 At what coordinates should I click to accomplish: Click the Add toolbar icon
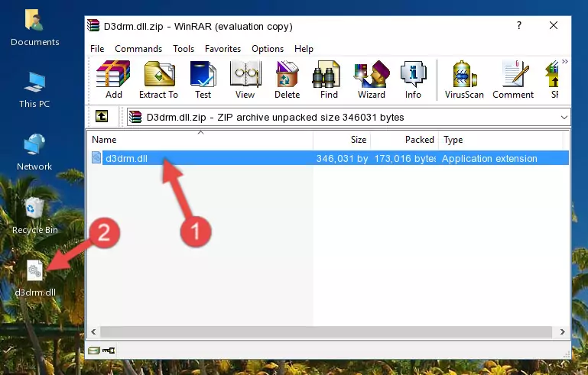113,79
